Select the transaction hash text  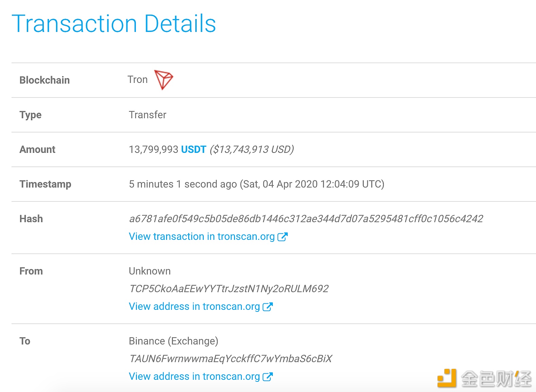[x=306, y=219]
